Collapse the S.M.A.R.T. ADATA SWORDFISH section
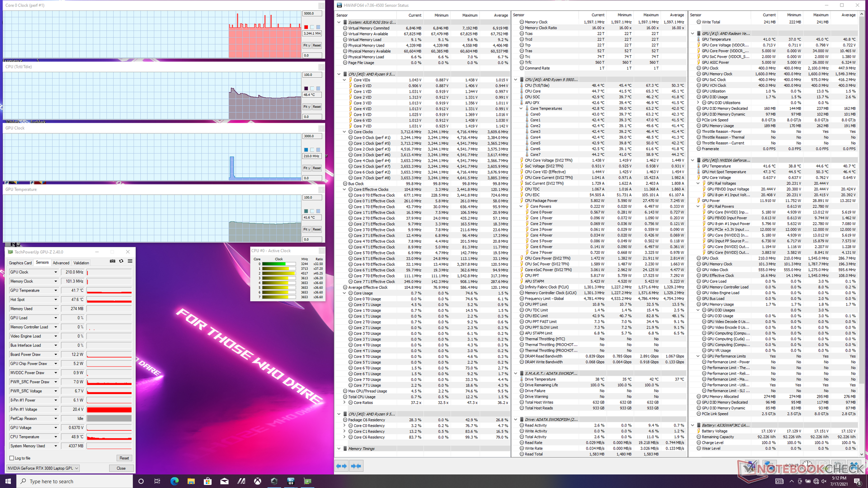Image resolution: width=868 pixels, height=488 pixels. pyautogui.click(x=516, y=374)
